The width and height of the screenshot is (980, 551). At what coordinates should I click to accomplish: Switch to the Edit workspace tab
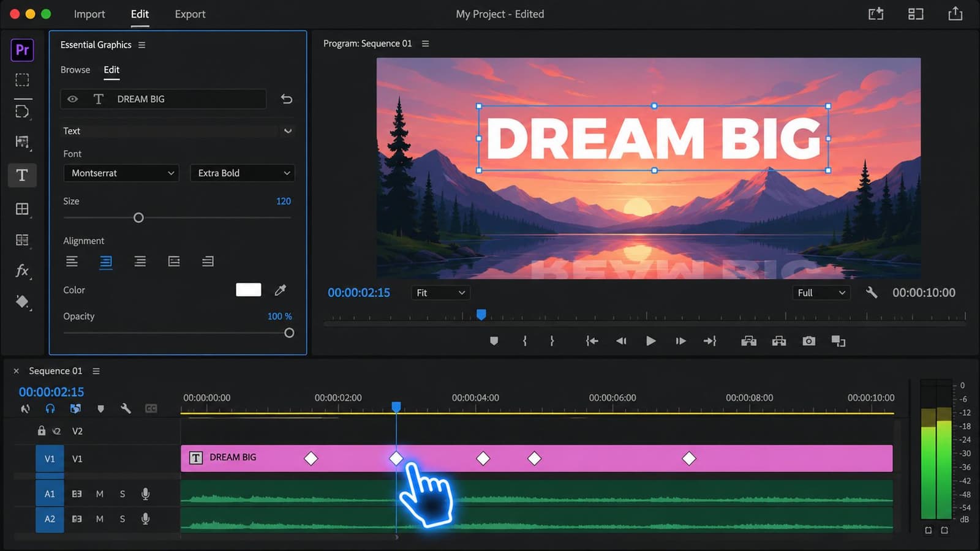(x=140, y=14)
